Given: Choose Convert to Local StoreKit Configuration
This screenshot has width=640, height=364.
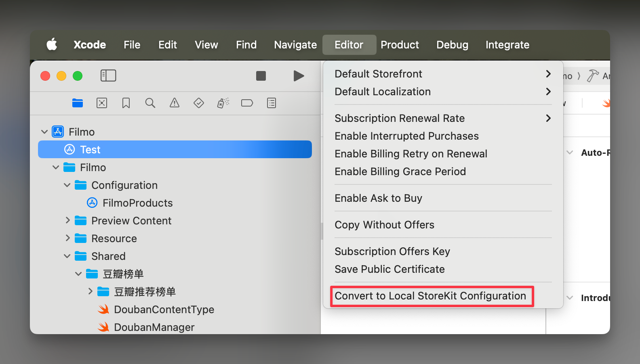Looking at the screenshot, I should (x=430, y=296).
